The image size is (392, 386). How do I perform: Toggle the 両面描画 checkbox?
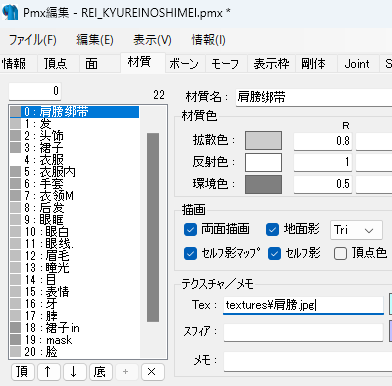pos(190,230)
